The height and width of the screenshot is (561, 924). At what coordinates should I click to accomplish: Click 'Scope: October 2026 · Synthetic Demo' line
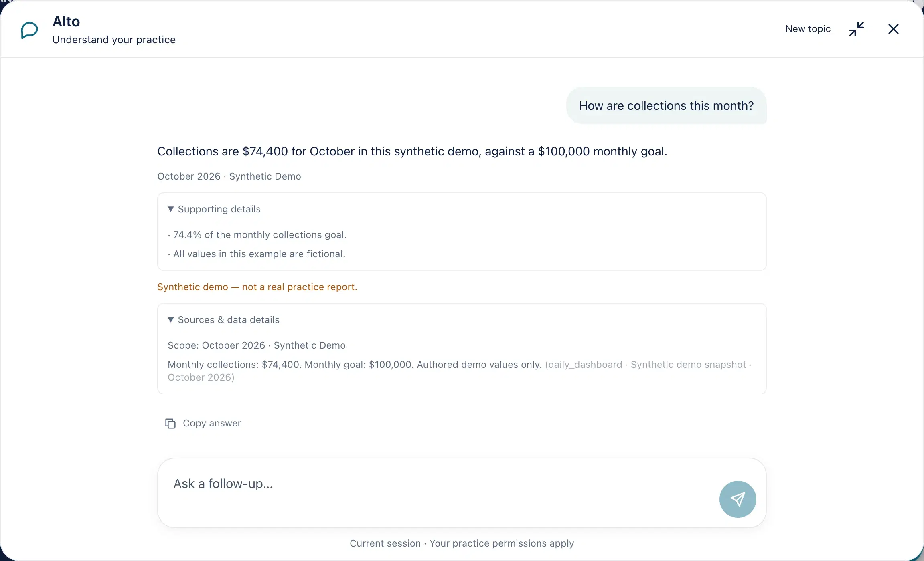click(257, 345)
